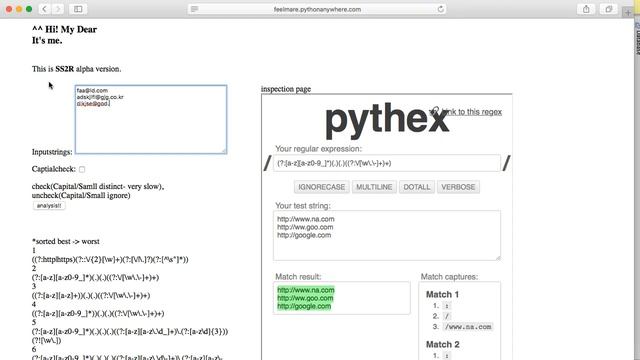Go forward with Safari's forward arrow
Screen dimensions: 640x360
pos(58,9)
